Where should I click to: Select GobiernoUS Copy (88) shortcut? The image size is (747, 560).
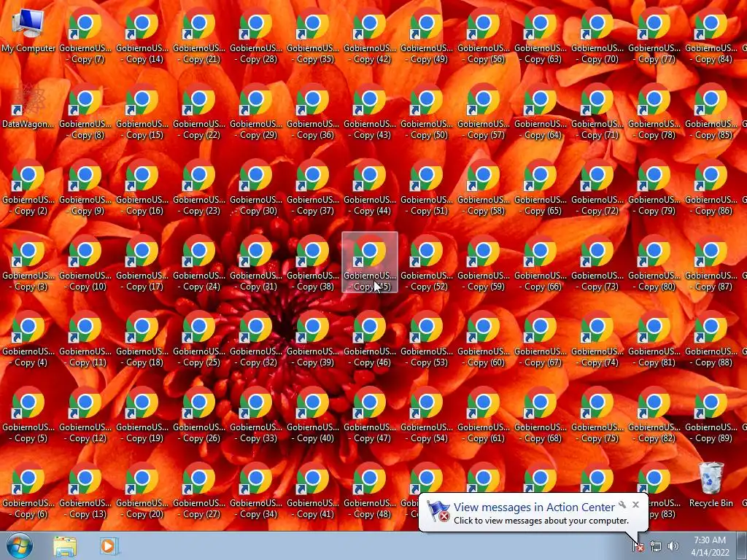(711, 338)
